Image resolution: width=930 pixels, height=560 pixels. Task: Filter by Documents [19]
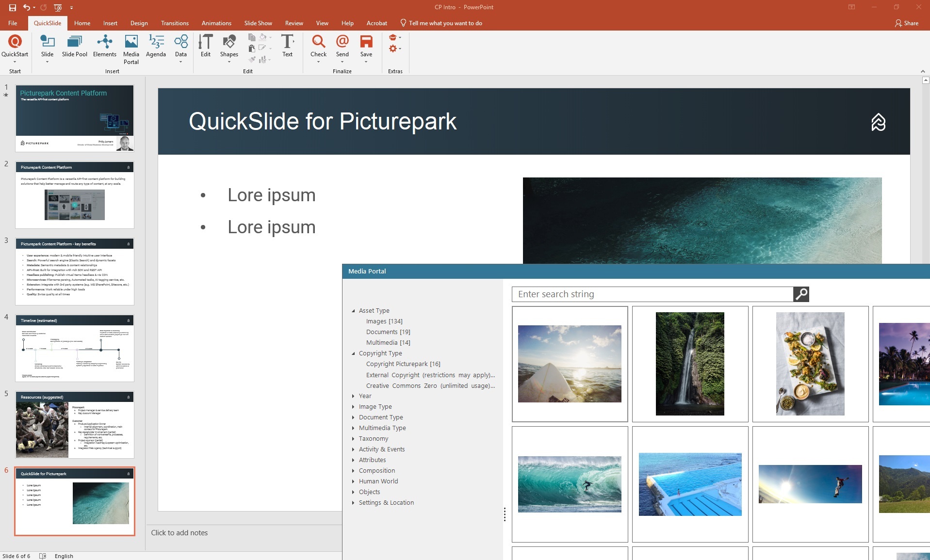[388, 332]
